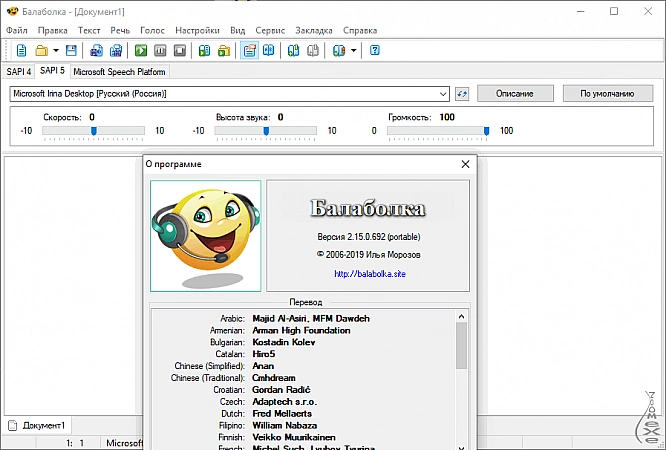Open the balabolka.site link
666x450 pixels.
(370, 272)
